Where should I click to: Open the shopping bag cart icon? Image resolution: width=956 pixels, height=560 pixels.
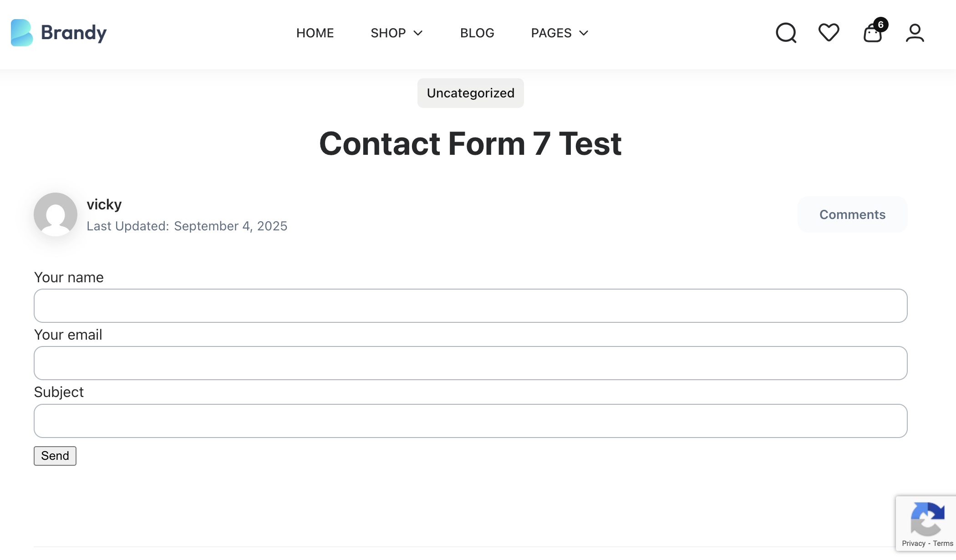click(872, 34)
